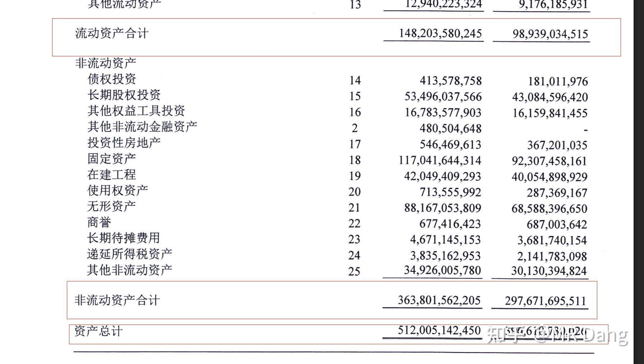Select the 其他权益工具投资 row label
The image size is (644, 364).
pos(136,111)
